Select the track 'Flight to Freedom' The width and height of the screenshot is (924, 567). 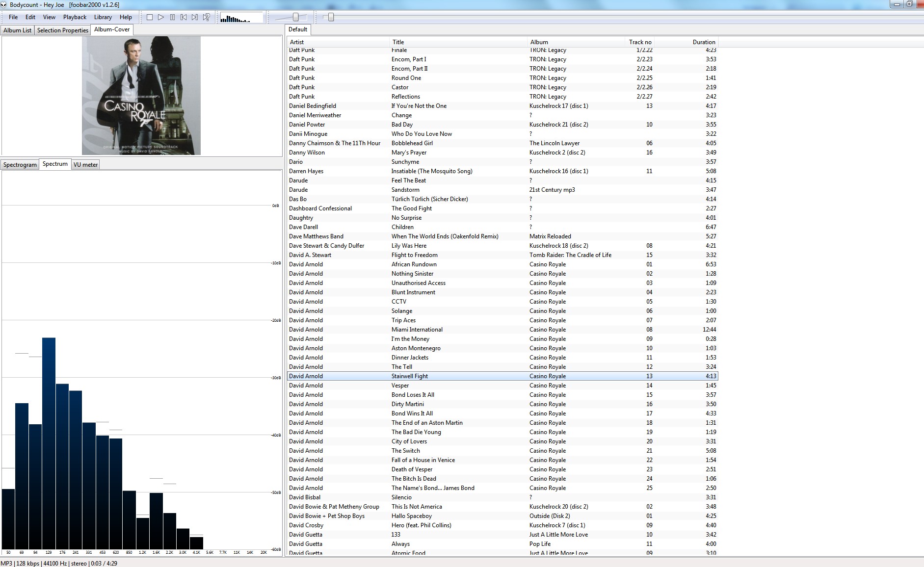502,255
